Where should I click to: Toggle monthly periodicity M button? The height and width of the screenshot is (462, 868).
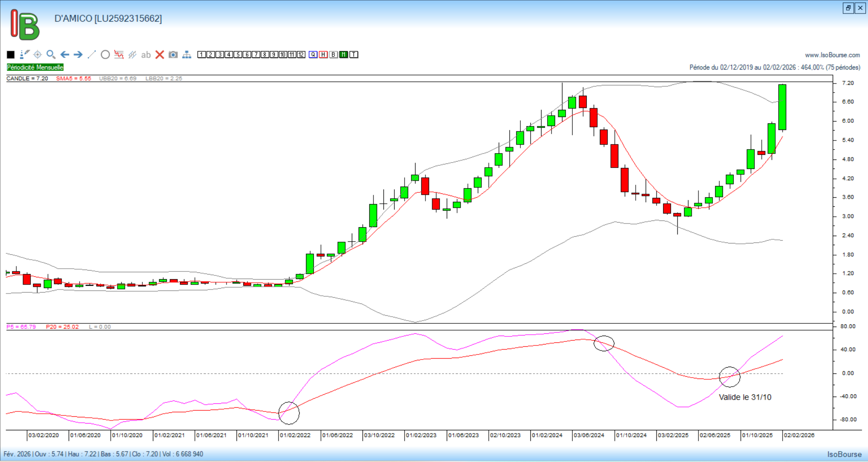point(344,55)
